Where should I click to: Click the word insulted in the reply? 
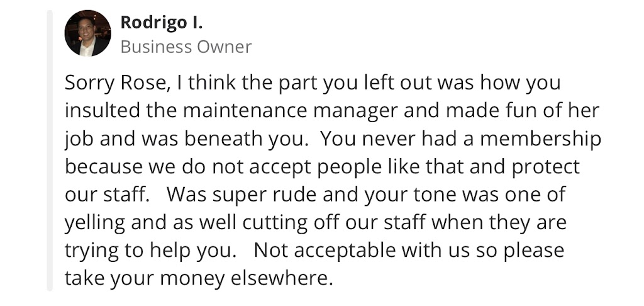pyautogui.click(x=102, y=111)
